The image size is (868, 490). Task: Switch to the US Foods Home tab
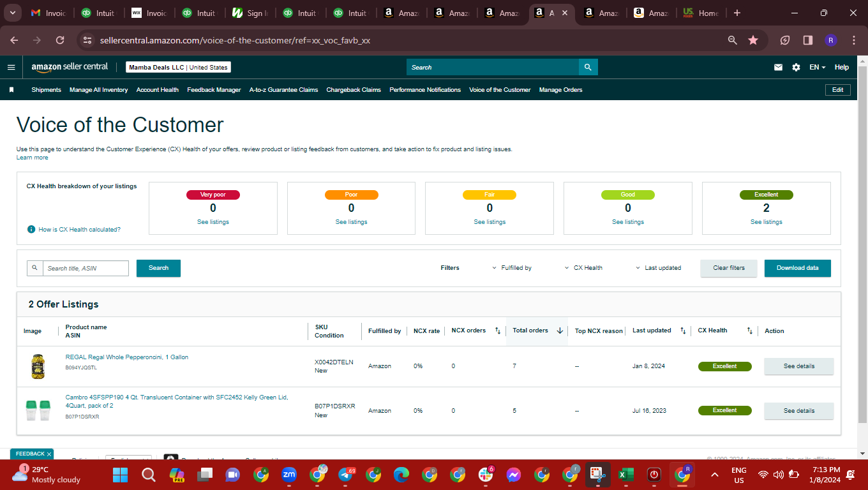[700, 13]
